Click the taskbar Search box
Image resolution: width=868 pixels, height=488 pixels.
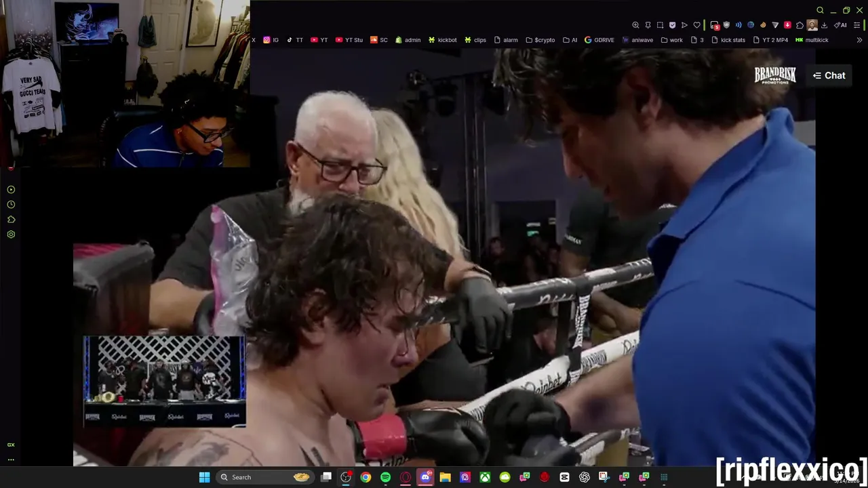pos(264,477)
